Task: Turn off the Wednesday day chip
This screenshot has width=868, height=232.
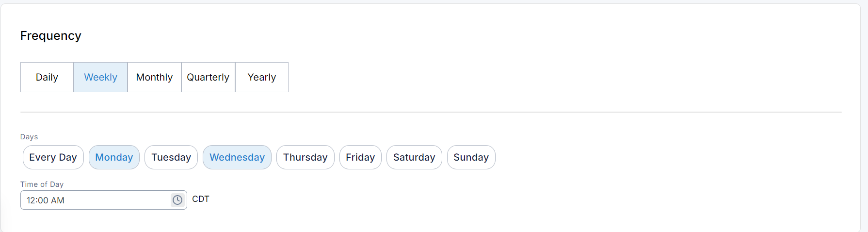Action: pyautogui.click(x=237, y=157)
